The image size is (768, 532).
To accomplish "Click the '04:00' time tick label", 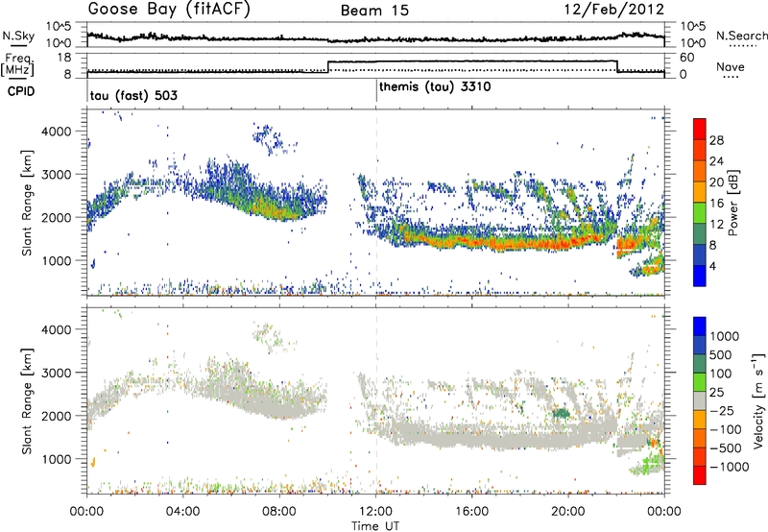I will [x=182, y=512].
